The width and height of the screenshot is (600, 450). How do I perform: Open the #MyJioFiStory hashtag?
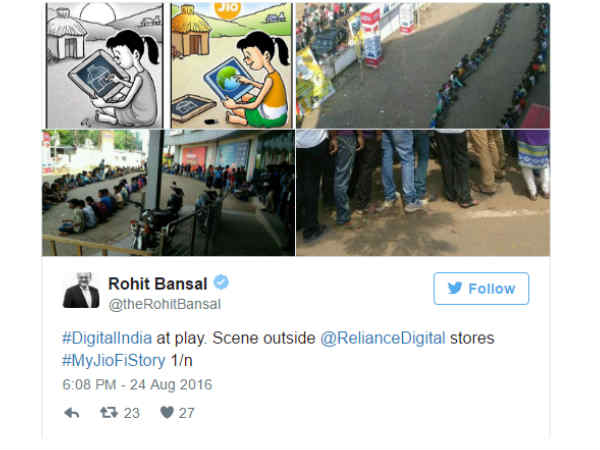114,360
